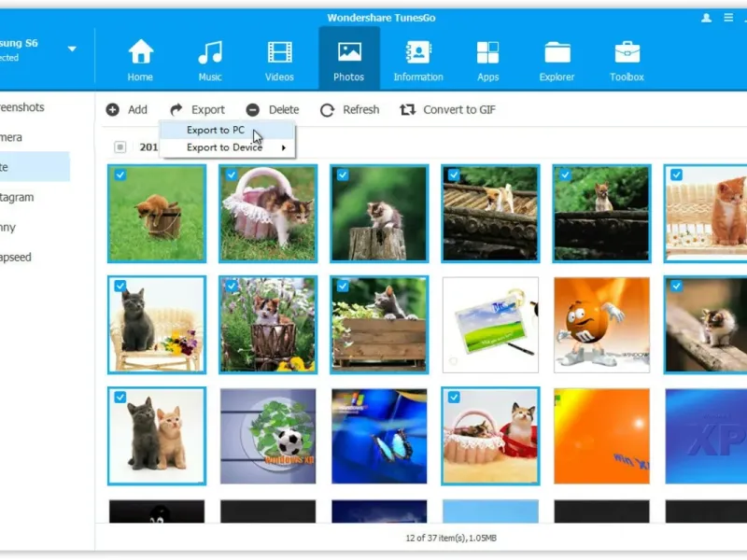
Task: Uncheck the kitten on wooden ledge photo
Action: tap(676, 286)
